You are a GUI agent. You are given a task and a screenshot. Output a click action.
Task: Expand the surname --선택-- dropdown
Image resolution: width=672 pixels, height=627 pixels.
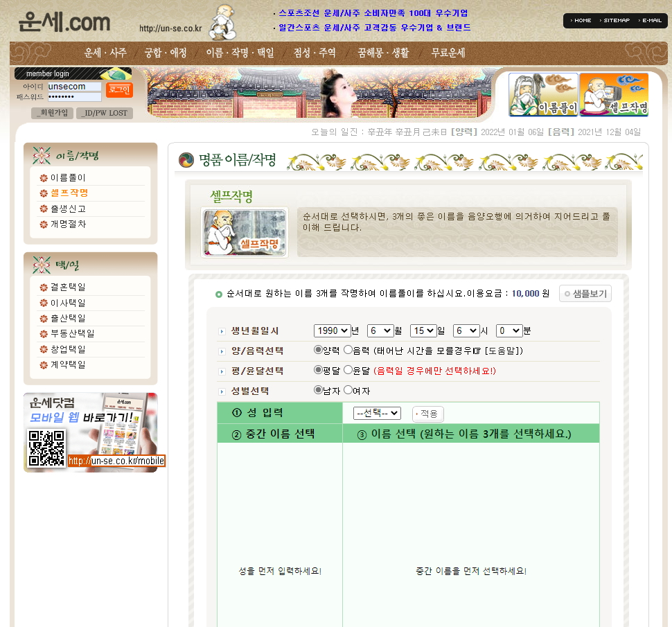pos(377,413)
